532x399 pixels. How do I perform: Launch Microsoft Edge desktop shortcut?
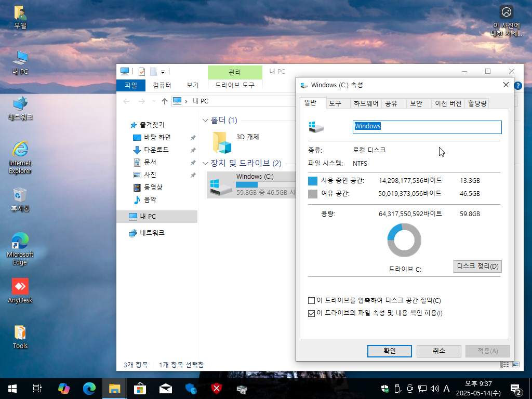(x=20, y=249)
